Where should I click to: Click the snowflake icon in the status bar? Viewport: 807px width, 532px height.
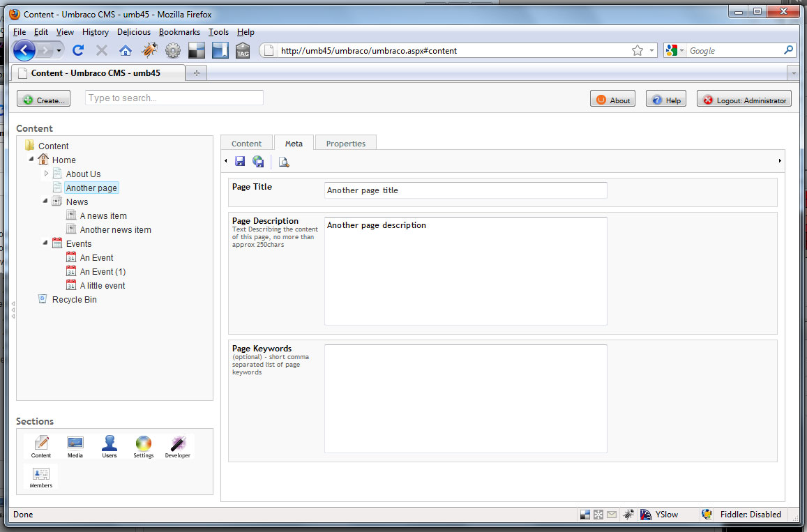[x=598, y=515]
